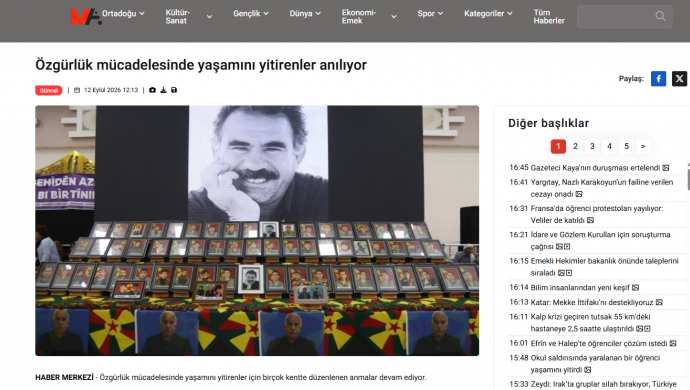This screenshot has height=390, width=690.
Task: Open Fransa'da öğrenci protestoları story
Action: click(597, 214)
